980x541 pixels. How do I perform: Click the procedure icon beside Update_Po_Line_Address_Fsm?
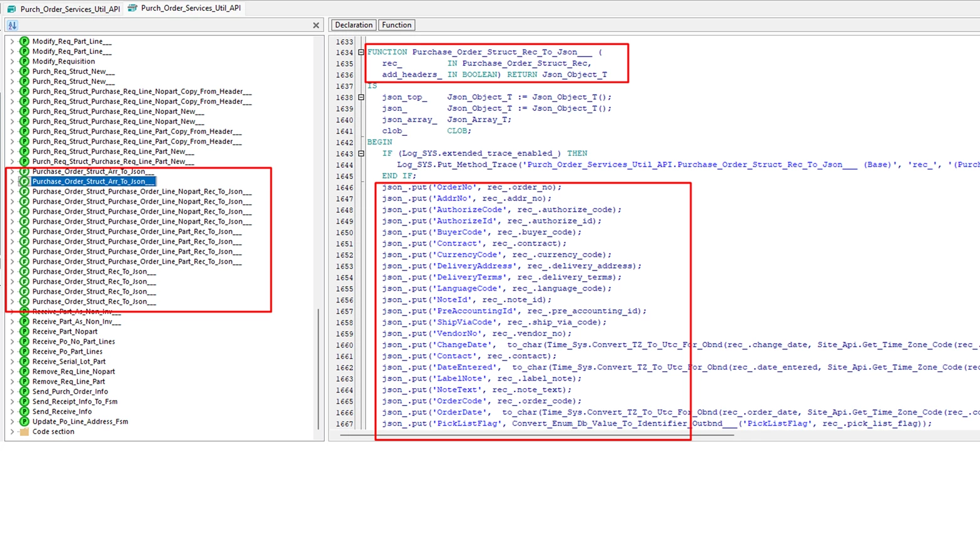pos(24,421)
